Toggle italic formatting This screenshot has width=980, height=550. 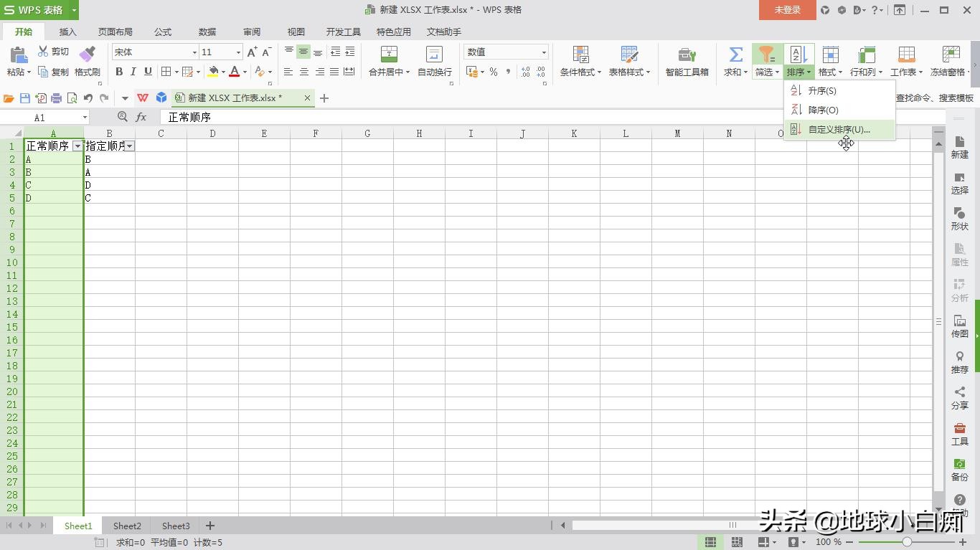pyautogui.click(x=133, y=72)
